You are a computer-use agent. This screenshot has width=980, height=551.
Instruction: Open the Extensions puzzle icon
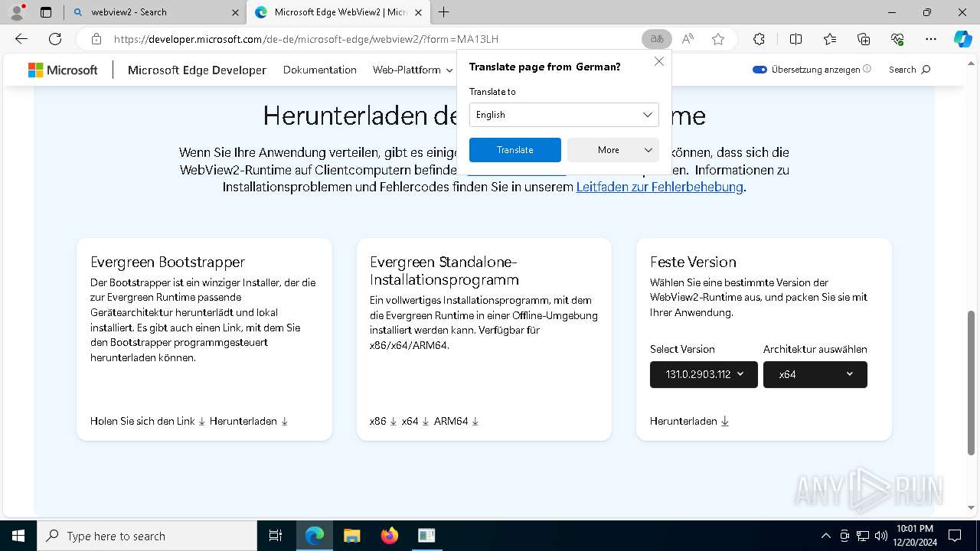(759, 39)
